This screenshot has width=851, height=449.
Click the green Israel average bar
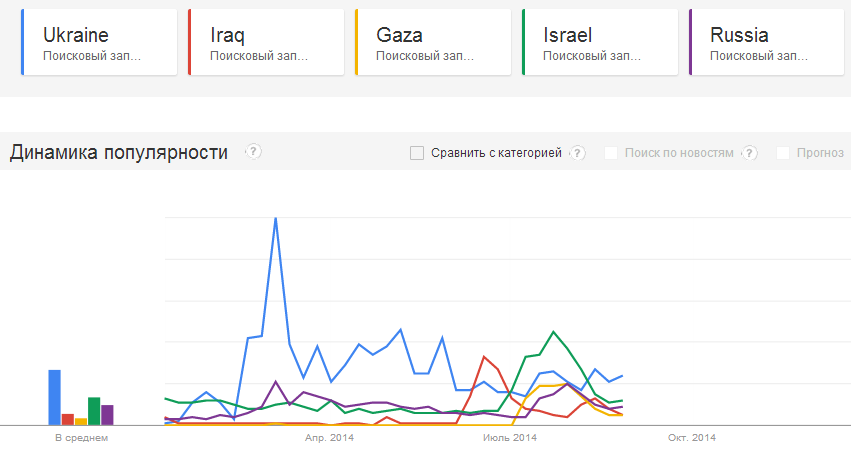[x=94, y=411]
